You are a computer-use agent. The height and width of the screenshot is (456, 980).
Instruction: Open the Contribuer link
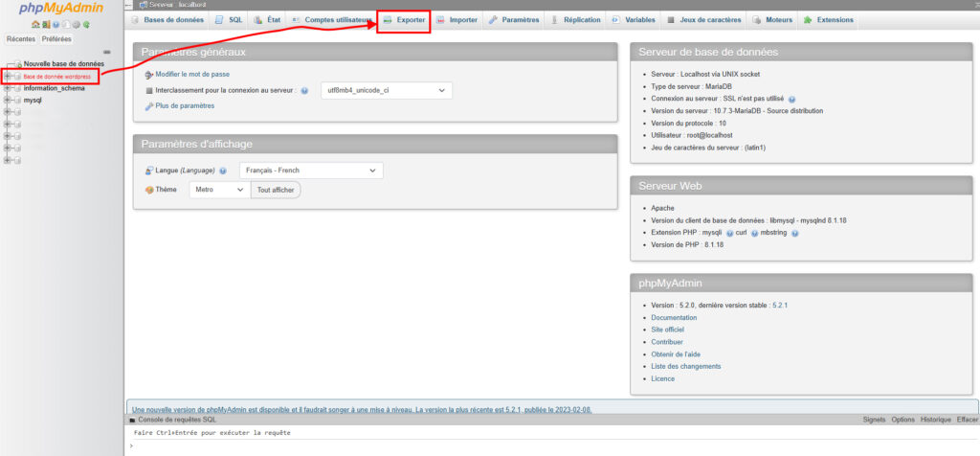click(667, 342)
